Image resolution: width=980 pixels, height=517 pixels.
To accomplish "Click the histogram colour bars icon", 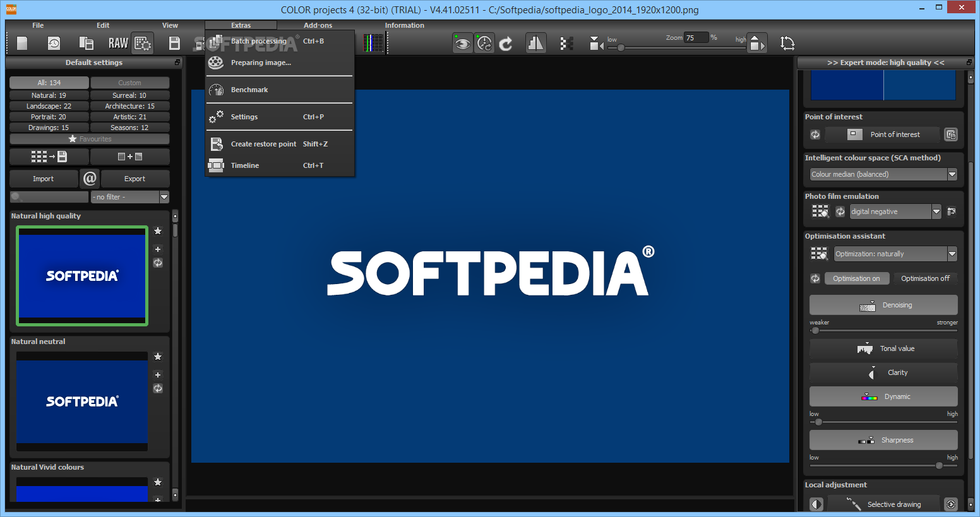I will [374, 43].
